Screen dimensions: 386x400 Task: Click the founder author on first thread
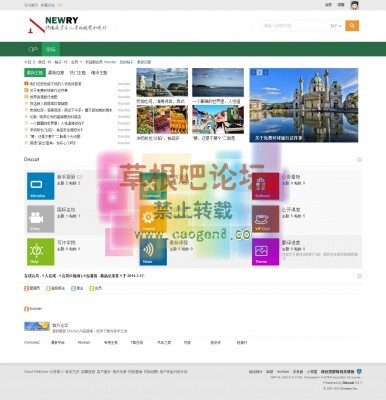(124, 84)
